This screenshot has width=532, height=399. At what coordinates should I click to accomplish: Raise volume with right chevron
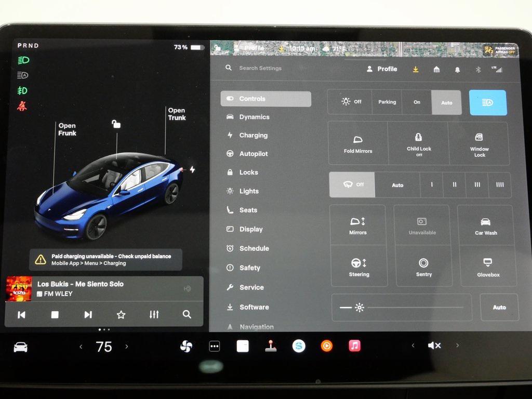[457, 345]
